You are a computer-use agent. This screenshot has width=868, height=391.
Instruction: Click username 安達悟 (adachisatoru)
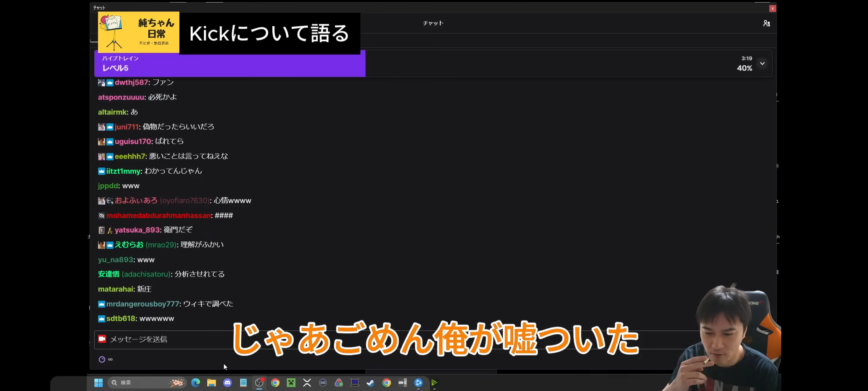click(134, 275)
